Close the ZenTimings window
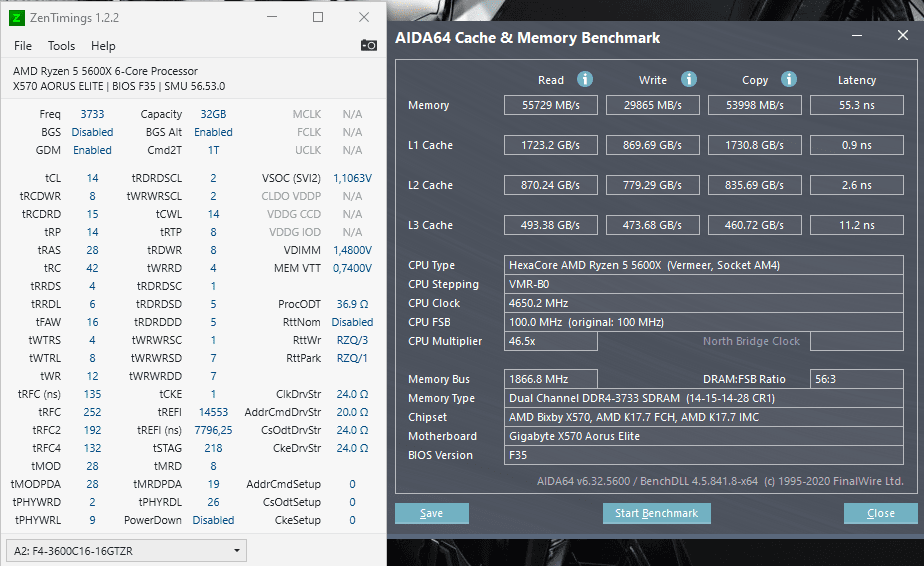 (x=364, y=17)
